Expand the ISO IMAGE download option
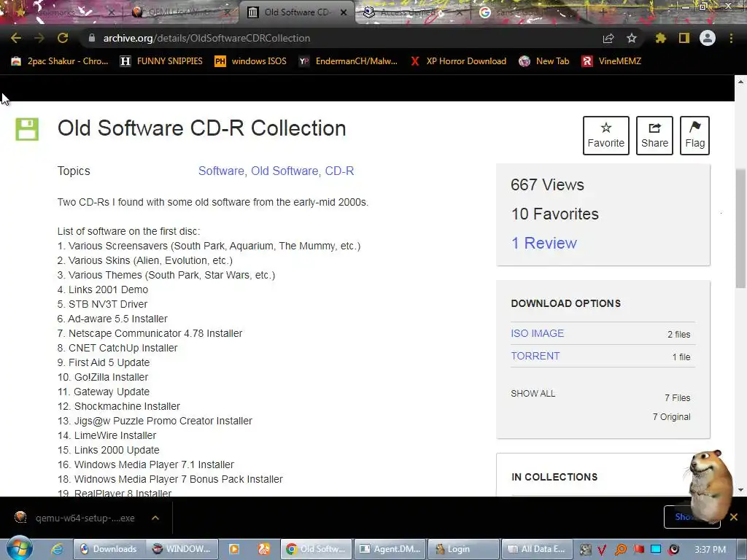Image resolution: width=747 pixels, height=560 pixels. click(x=538, y=333)
